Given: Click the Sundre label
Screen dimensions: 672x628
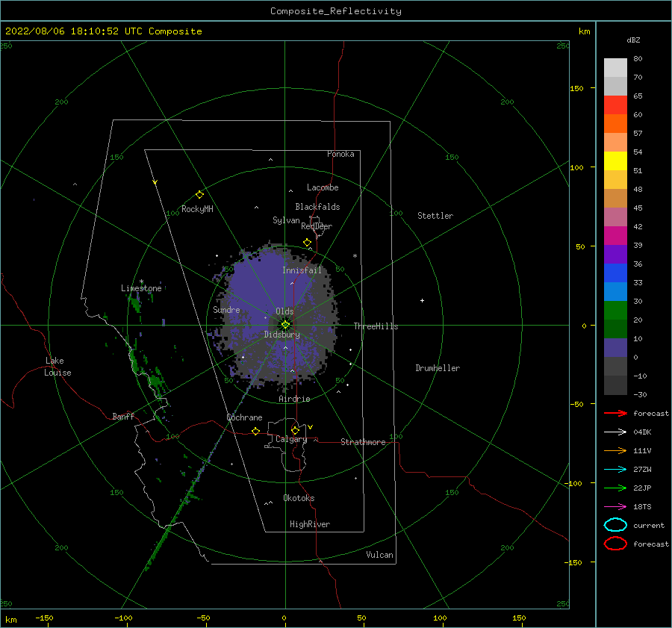Looking at the screenshot, I should point(226,309).
